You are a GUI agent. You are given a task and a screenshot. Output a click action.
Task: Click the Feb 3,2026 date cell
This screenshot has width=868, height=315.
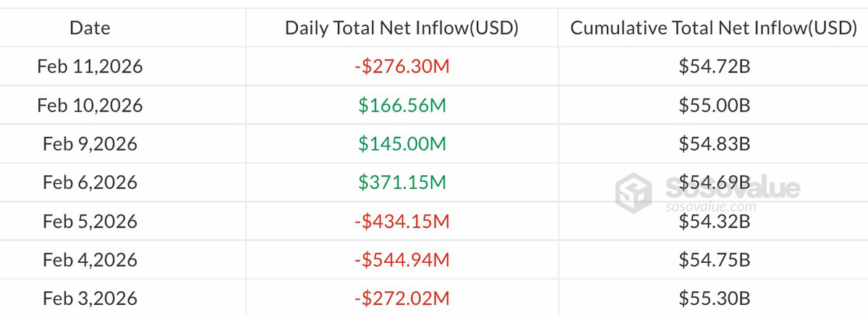[90, 298]
